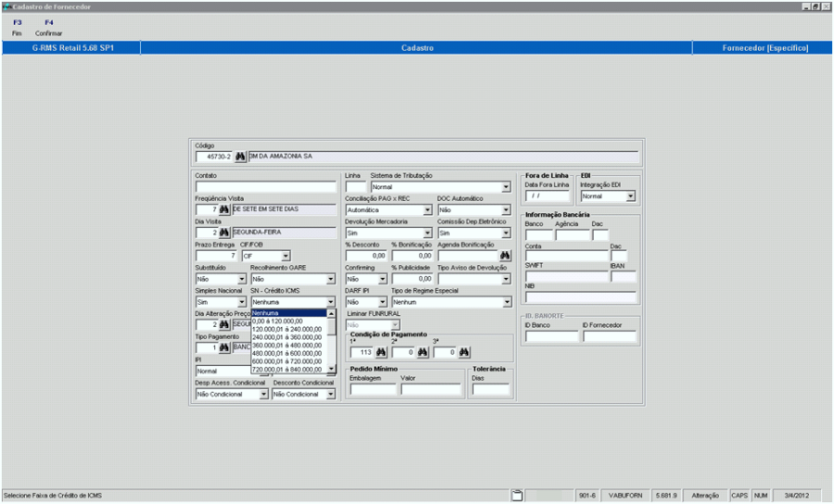Screen dimensions: 834x504
Task: Click Pedido Mínimo Valor field
Action: pos(431,390)
